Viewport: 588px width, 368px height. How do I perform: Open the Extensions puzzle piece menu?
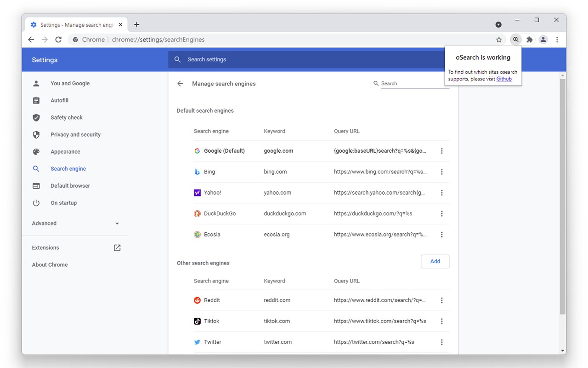tap(530, 40)
